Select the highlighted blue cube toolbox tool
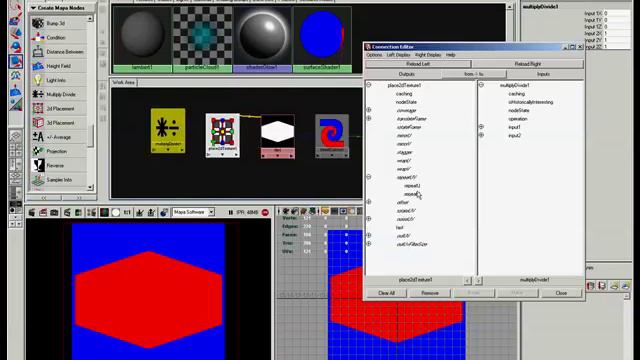The width and height of the screenshot is (640, 360). [x=16, y=62]
